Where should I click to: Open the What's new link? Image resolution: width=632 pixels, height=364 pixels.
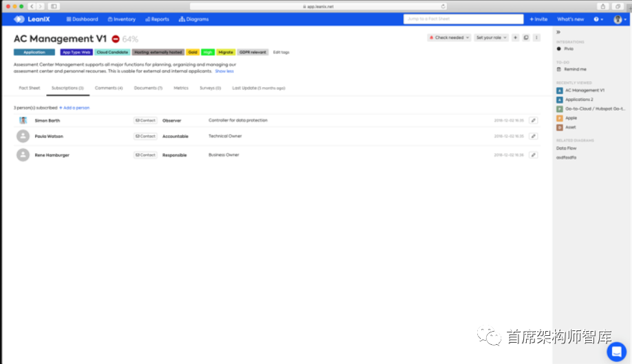[570, 19]
